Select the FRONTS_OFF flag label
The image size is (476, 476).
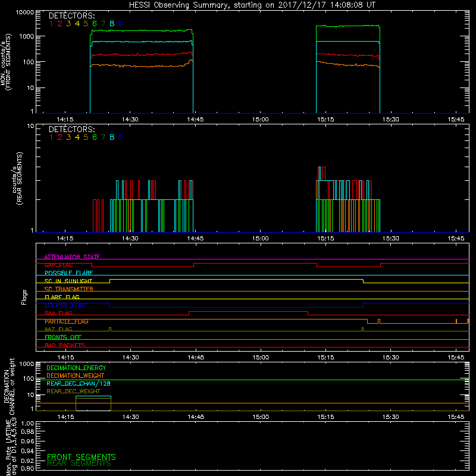point(63,337)
